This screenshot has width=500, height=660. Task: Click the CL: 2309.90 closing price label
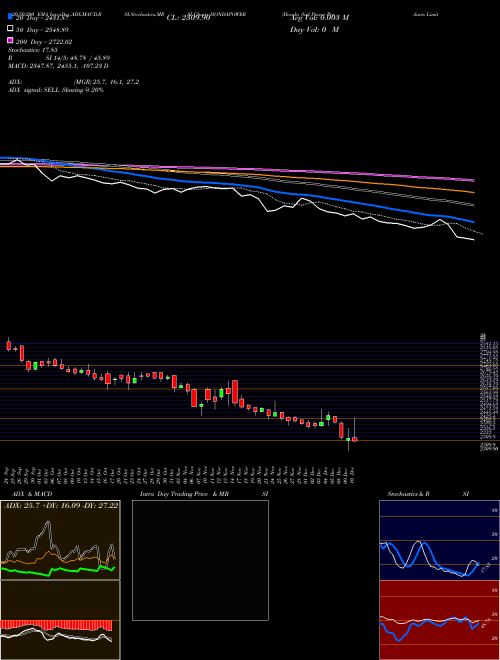tap(188, 18)
